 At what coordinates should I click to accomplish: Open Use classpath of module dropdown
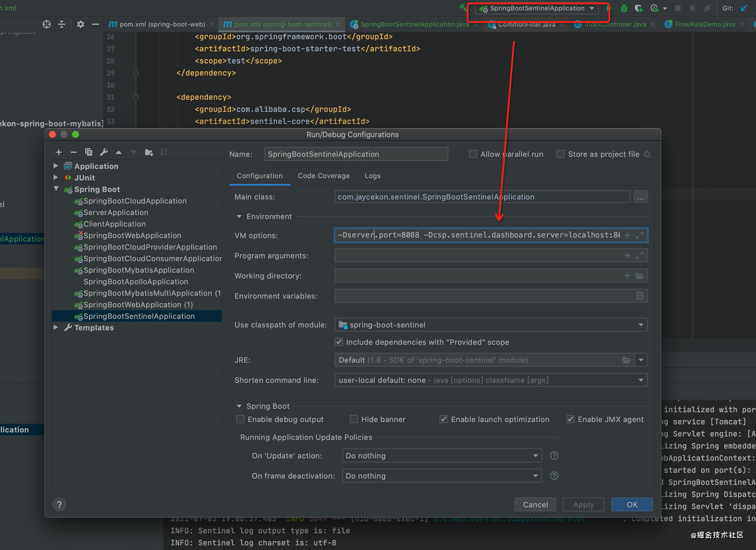491,325
